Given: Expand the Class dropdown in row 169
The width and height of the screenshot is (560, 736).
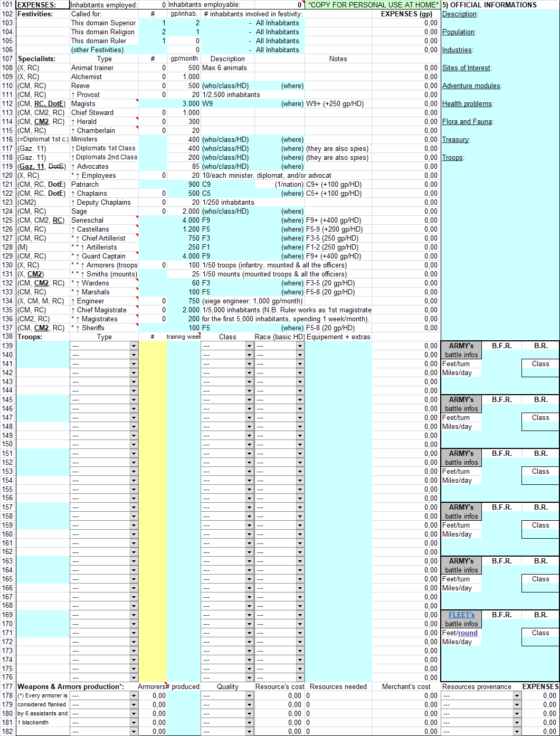Looking at the screenshot, I should click(249, 615).
